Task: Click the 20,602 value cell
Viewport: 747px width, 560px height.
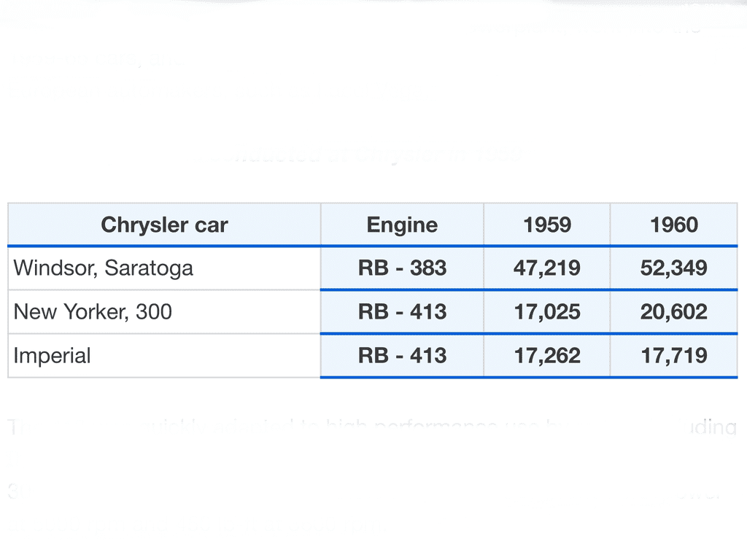Action: 674,312
